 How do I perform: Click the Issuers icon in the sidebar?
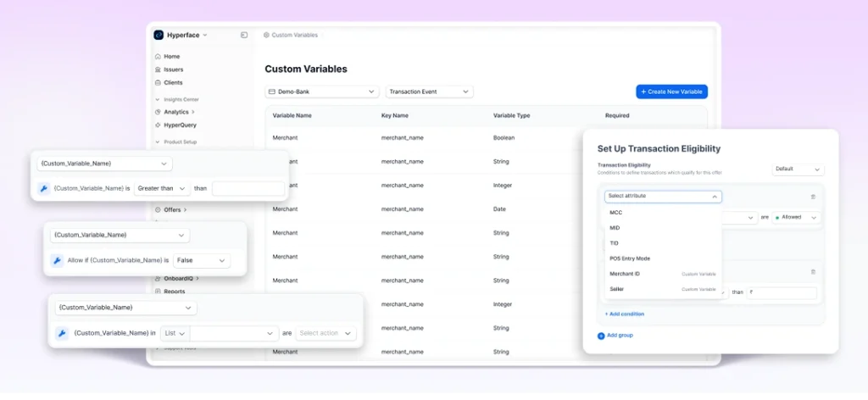click(158, 69)
